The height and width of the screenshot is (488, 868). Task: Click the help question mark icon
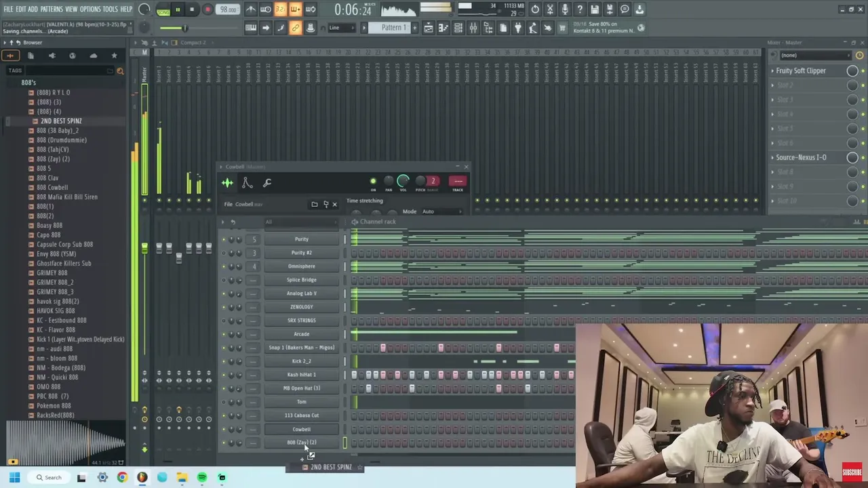click(580, 9)
